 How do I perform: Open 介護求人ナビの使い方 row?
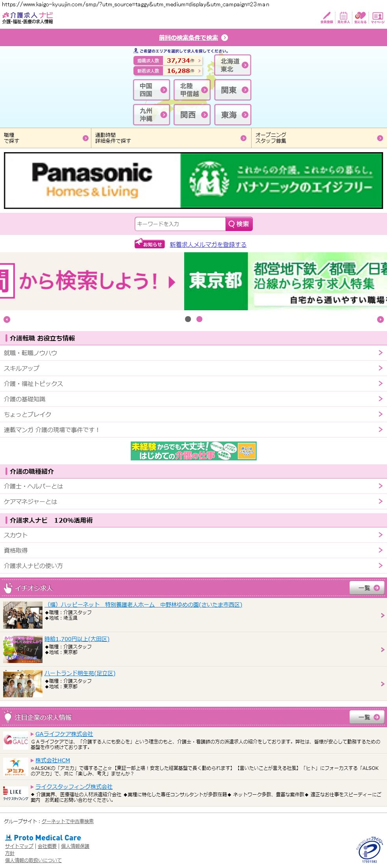(193, 566)
